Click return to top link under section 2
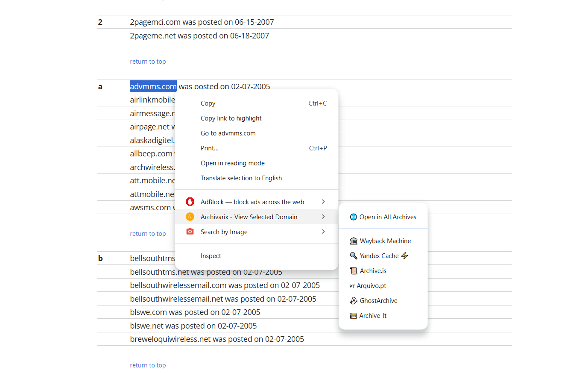This screenshot has width=588, height=373. [148, 62]
